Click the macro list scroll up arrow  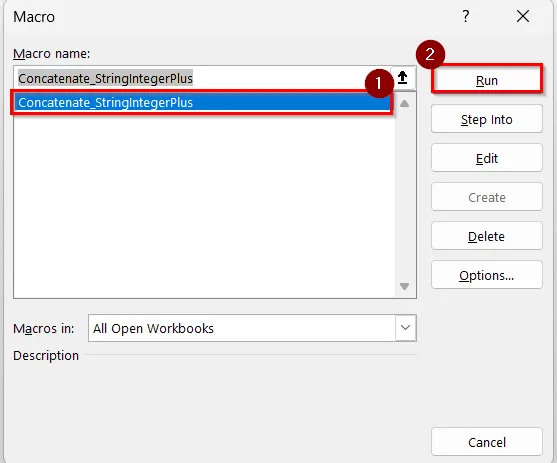pyautogui.click(x=404, y=103)
